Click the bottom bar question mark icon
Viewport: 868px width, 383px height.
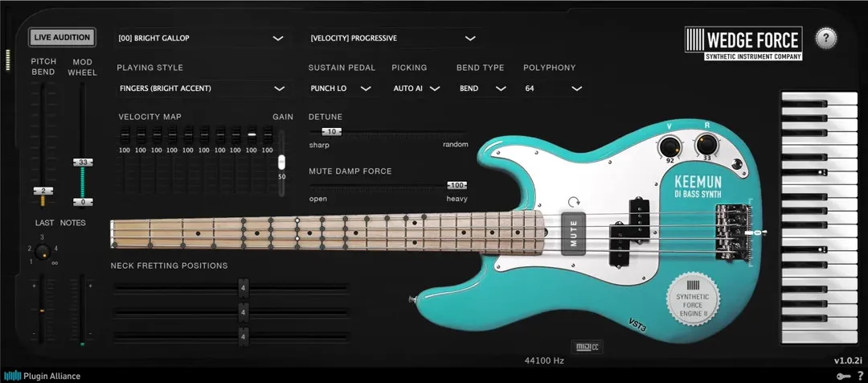click(860, 376)
